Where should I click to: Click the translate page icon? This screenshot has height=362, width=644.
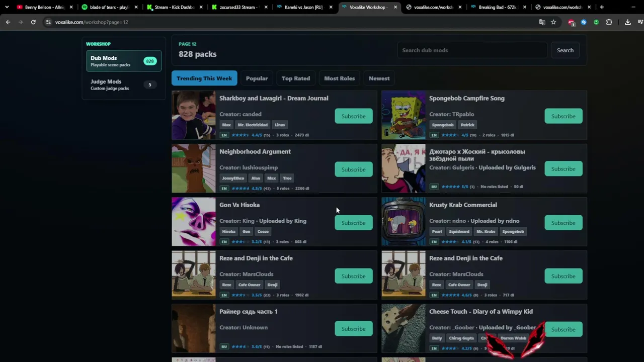pos(542,22)
